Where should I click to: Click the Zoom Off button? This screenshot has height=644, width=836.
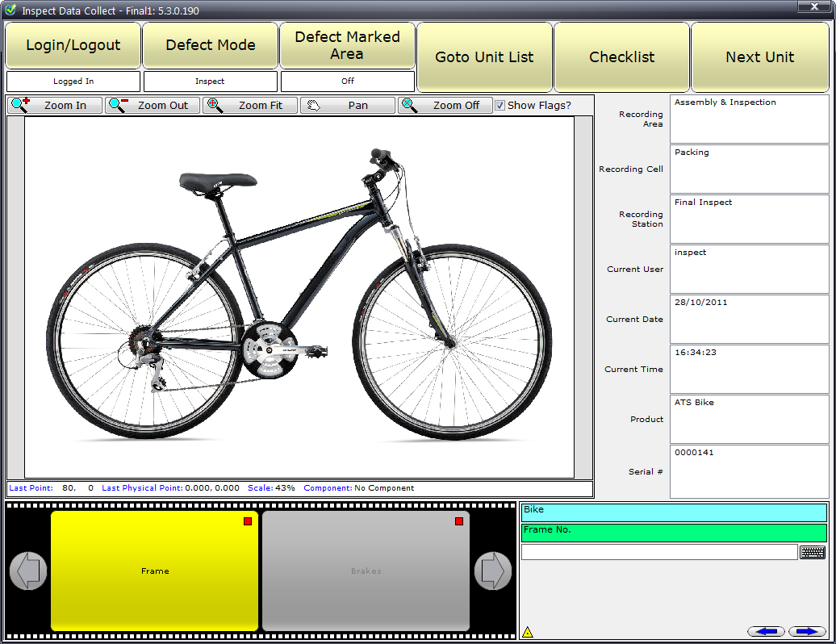(x=445, y=106)
